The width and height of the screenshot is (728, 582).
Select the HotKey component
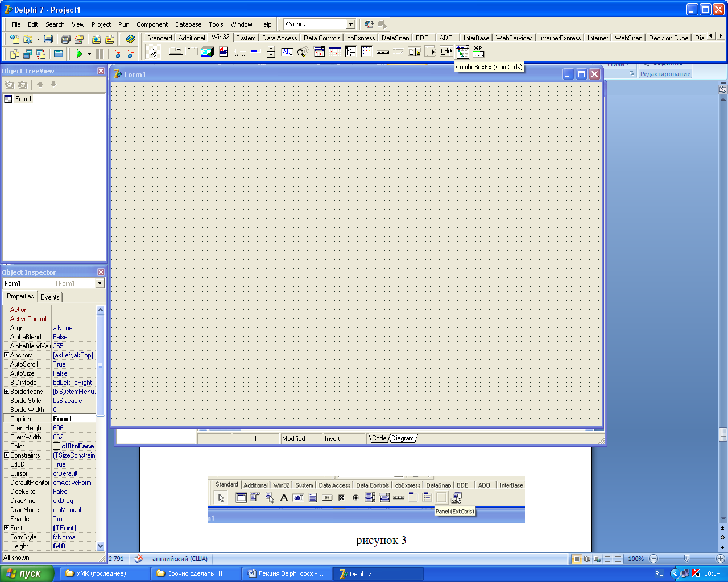pyautogui.click(x=287, y=52)
